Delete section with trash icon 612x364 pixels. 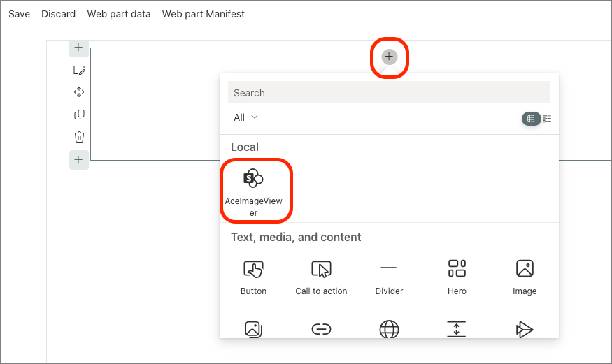pyautogui.click(x=79, y=137)
